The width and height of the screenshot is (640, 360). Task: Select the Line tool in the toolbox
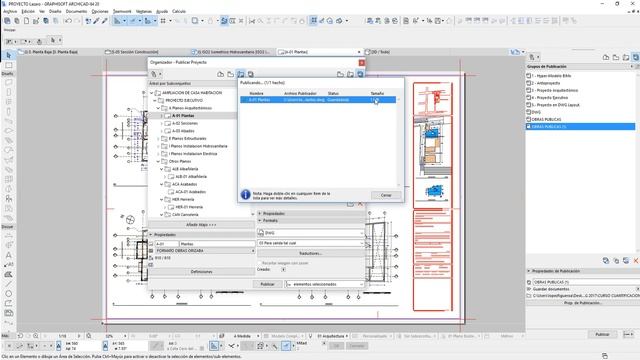(9, 284)
